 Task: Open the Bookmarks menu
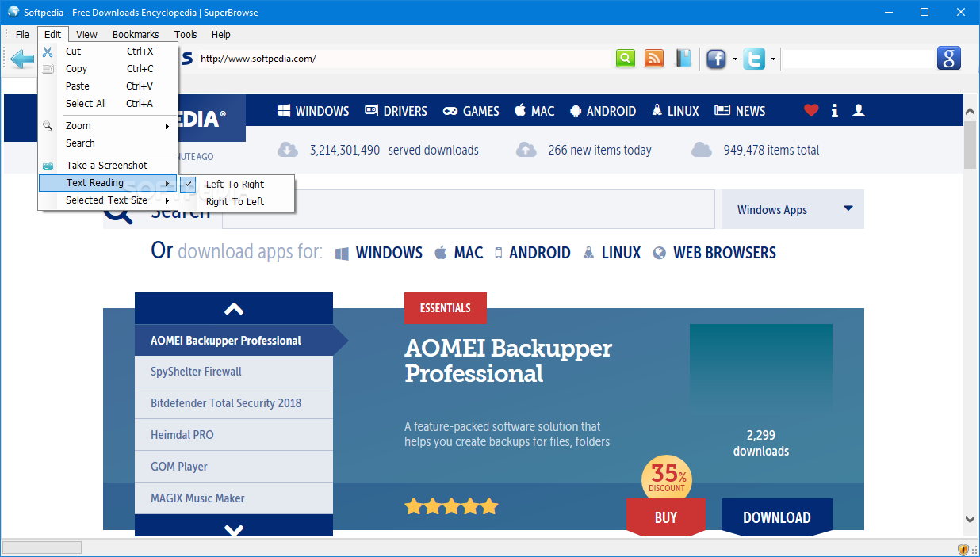[x=136, y=34]
